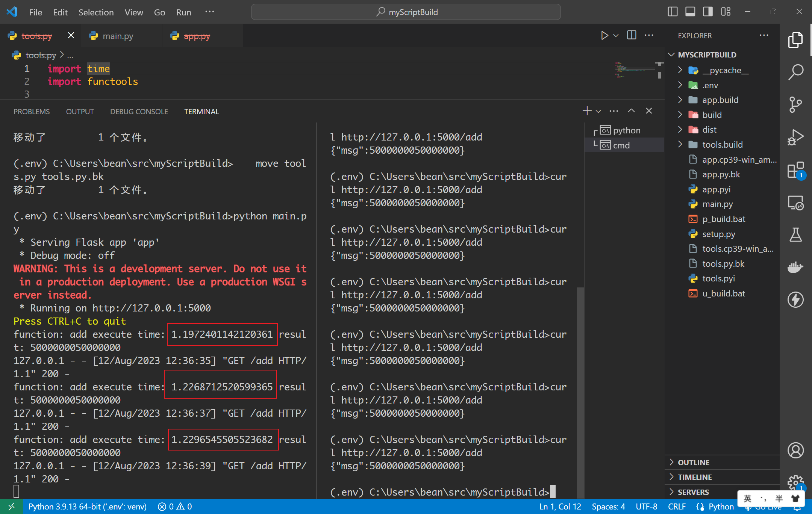Open editor More Actions ellipsis
Screen dimensions: 812x514
[x=649, y=35]
